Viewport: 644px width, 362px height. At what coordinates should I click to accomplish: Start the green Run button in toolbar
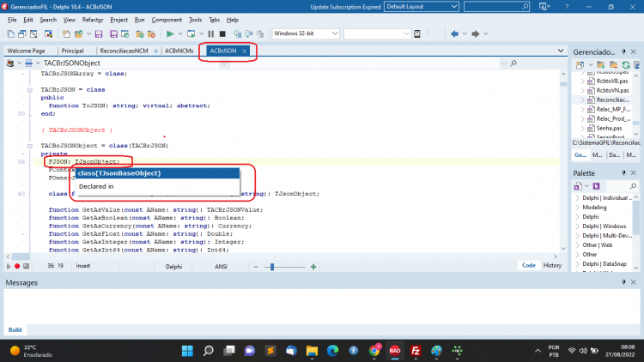point(170,34)
